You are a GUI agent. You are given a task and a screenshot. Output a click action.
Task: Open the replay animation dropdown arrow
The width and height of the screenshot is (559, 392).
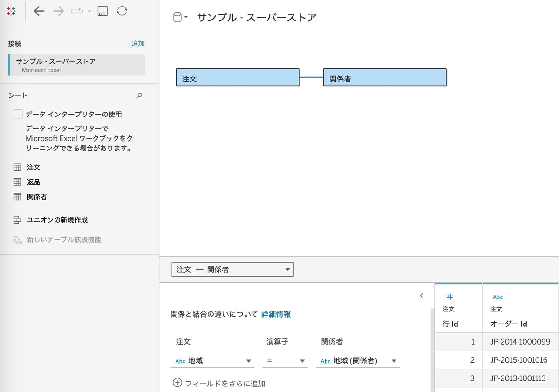point(89,11)
